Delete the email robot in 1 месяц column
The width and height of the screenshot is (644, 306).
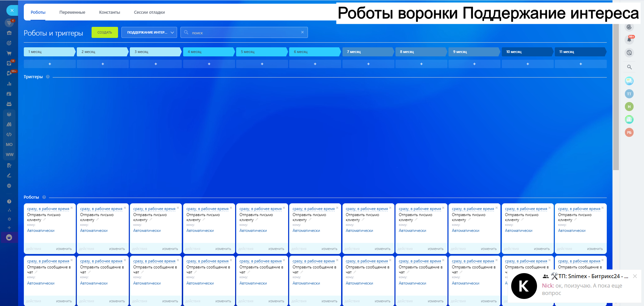pos(71,208)
